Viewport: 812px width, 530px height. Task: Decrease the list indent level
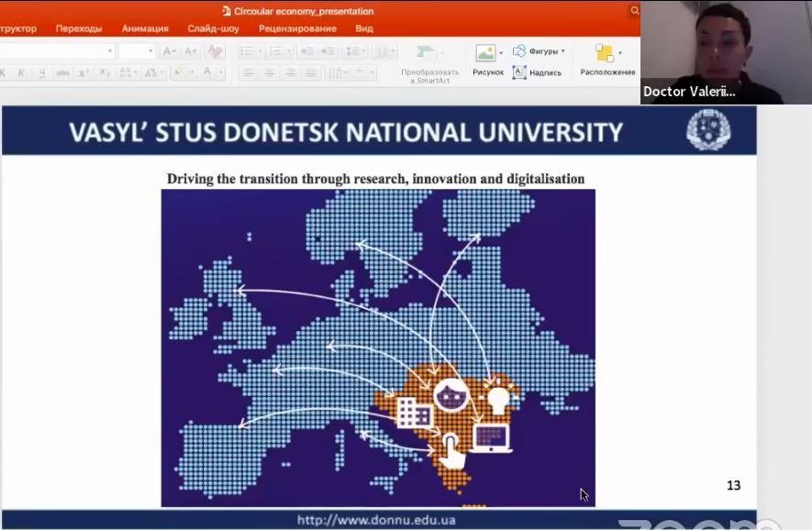(307, 51)
